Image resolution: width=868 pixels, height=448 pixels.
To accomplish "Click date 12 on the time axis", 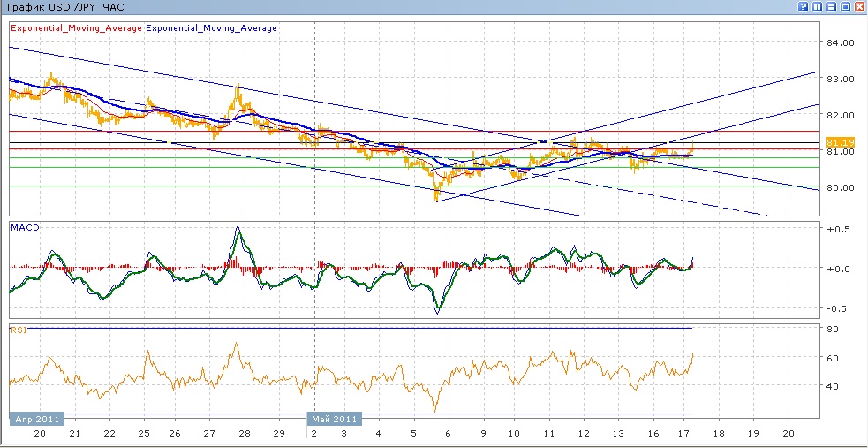I will [x=583, y=434].
